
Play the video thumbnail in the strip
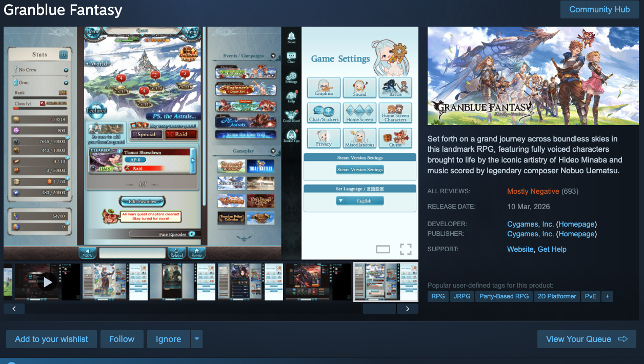pyautogui.click(x=47, y=282)
